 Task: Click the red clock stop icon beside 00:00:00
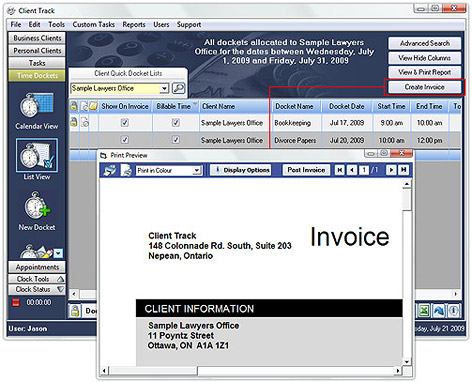[x=16, y=302]
